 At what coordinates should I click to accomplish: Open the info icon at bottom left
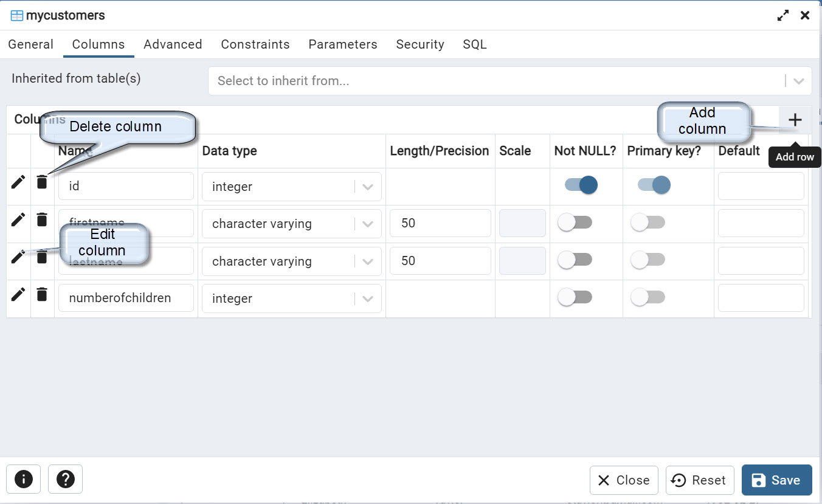coord(23,480)
